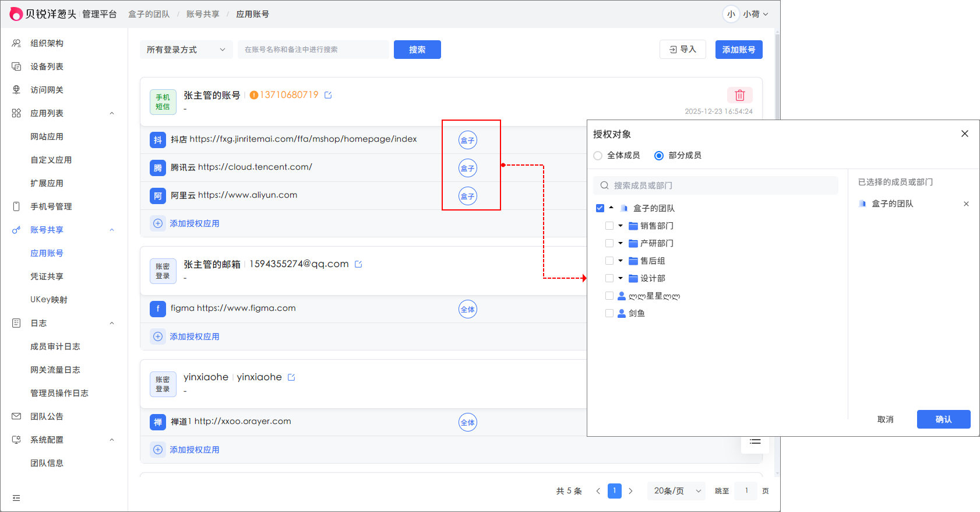Screen dimensions: 980x512
Task: Open 凭证共享 in the sidebar
Action: click(47, 276)
